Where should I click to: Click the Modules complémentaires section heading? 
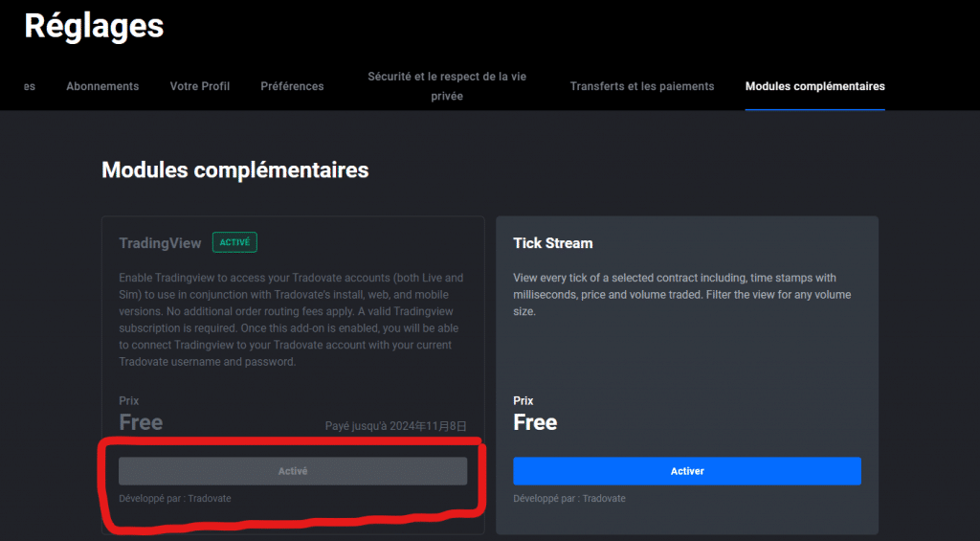click(x=234, y=170)
